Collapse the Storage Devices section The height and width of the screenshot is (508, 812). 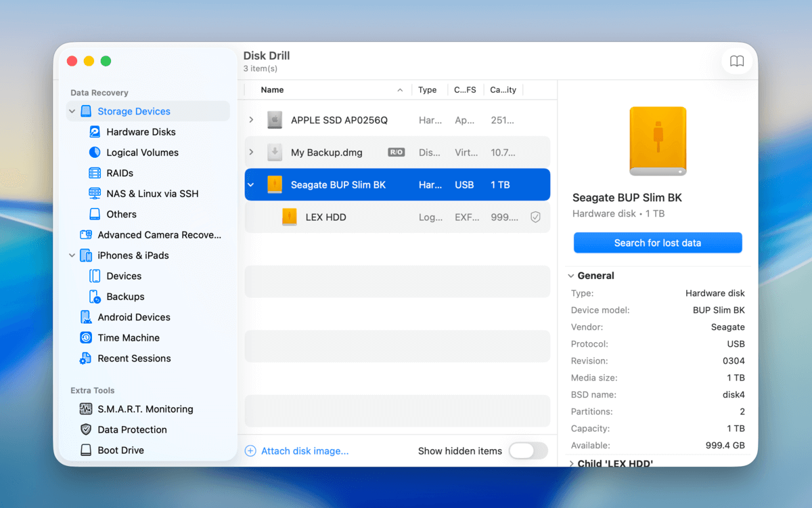tap(72, 112)
